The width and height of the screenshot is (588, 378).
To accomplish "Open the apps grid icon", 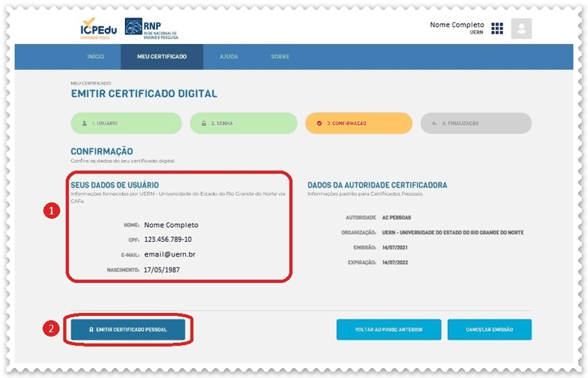I will point(497,29).
